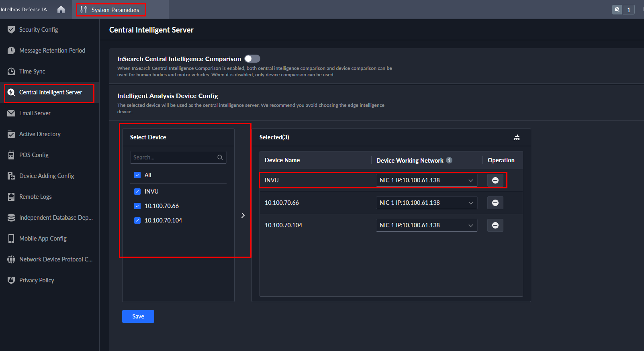The height and width of the screenshot is (351, 644).
Task: Uncheck the All devices checkbox
Action: 137,175
